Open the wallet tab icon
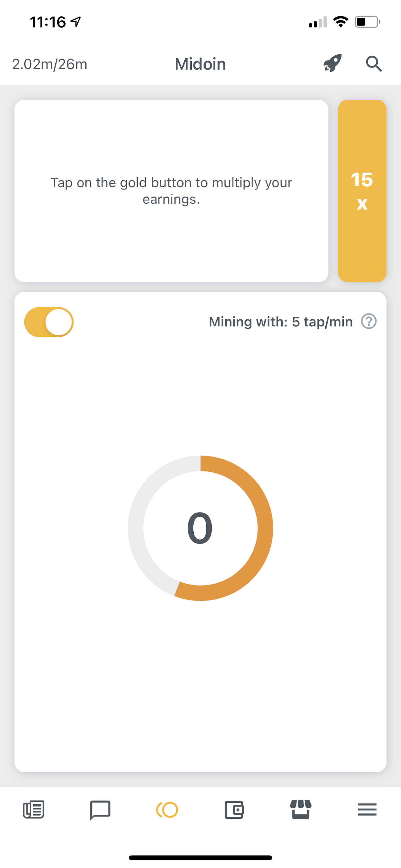 (x=234, y=809)
